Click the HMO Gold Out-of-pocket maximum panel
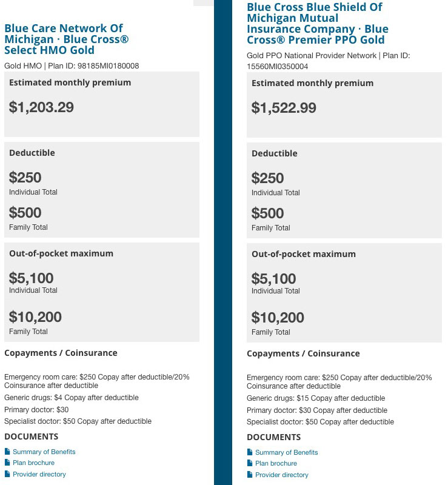The height and width of the screenshot is (485, 448). click(102, 291)
